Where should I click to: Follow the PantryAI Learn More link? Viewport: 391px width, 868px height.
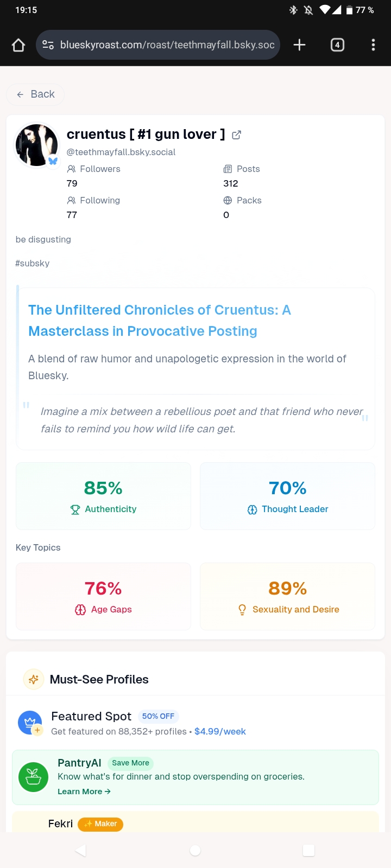point(84,792)
